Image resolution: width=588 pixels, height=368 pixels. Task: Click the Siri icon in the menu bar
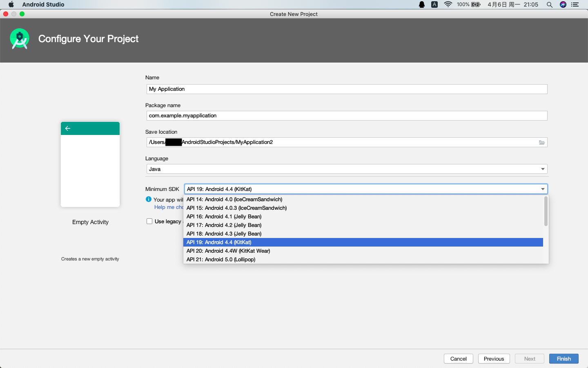tap(563, 4)
